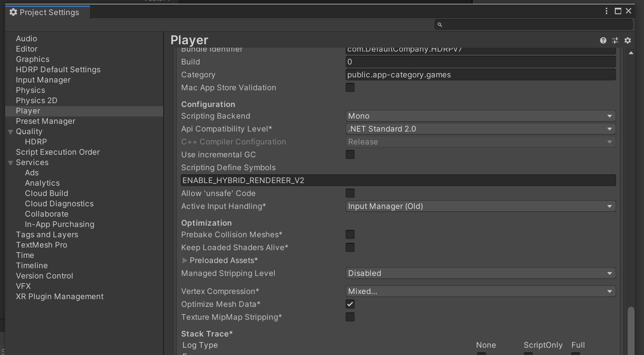This screenshot has width=644, height=355.
Task: Open Api Compatibility Level dropdown
Action: [x=480, y=129]
